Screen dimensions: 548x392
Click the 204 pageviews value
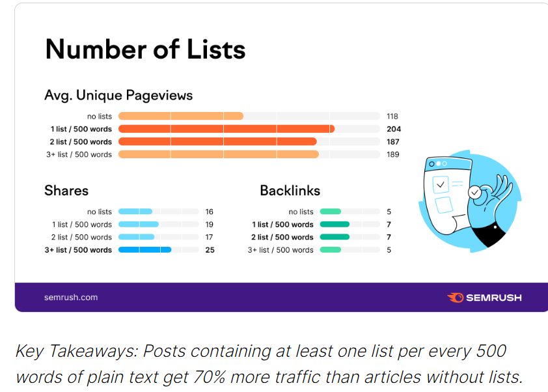[x=394, y=129]
